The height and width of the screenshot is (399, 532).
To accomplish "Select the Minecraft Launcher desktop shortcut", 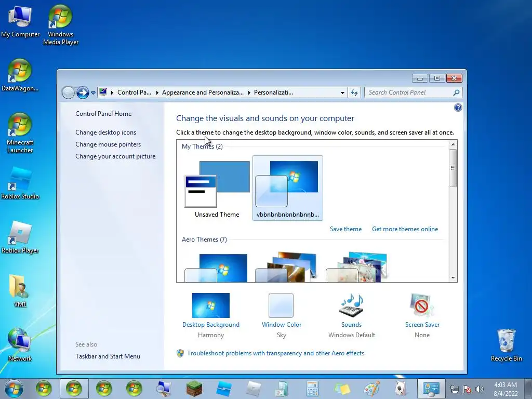I will tap(20, 133).
